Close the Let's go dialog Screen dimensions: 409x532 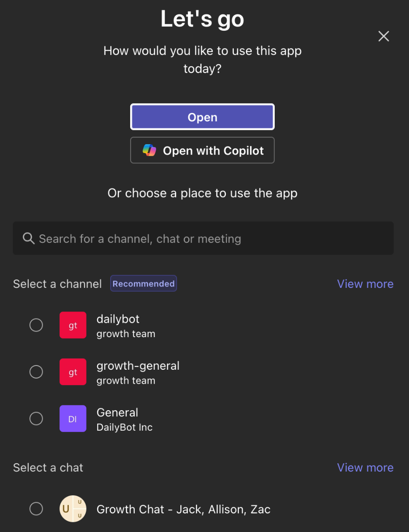tap(383, 36)
